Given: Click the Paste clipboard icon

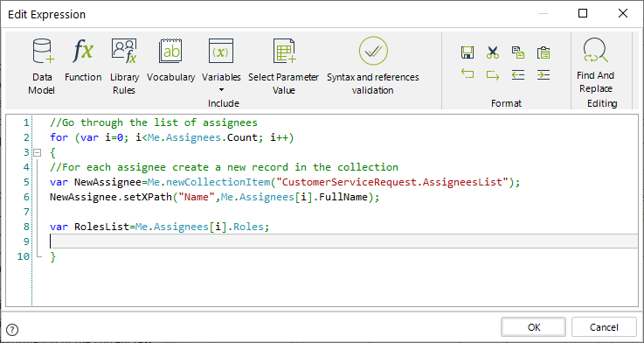Looking at the screenshot, I should tap(544, 52).
